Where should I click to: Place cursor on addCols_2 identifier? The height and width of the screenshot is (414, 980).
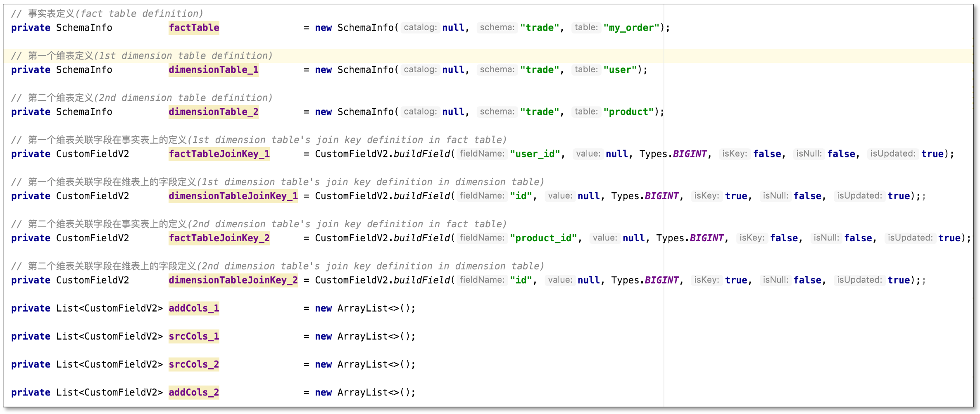194,393
